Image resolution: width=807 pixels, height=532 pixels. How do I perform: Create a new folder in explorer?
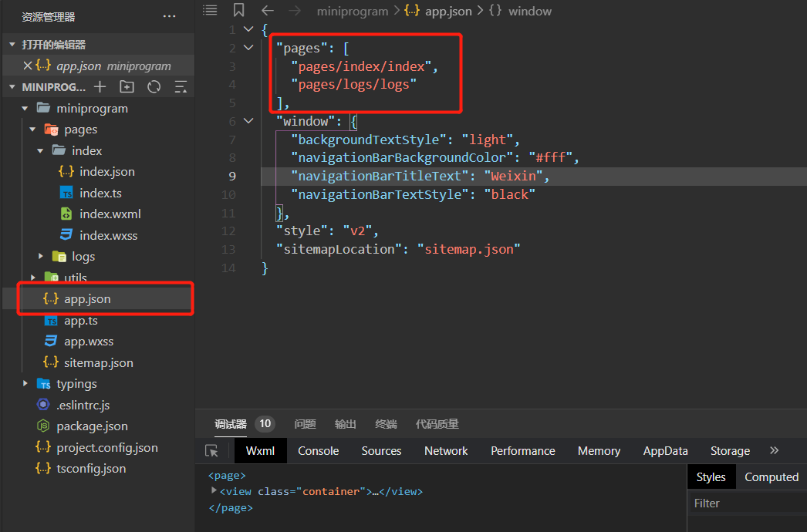(x=127, y=87)
